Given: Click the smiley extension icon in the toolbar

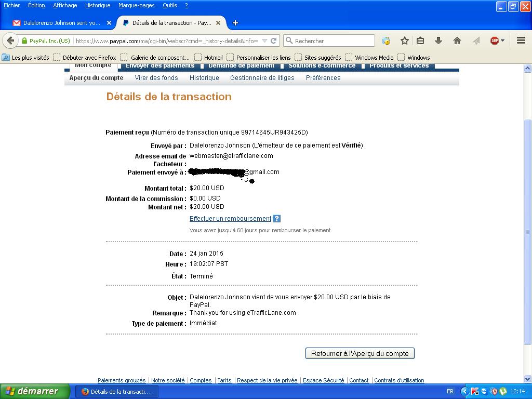Looking at the screenshot, I should pos(386,41).
